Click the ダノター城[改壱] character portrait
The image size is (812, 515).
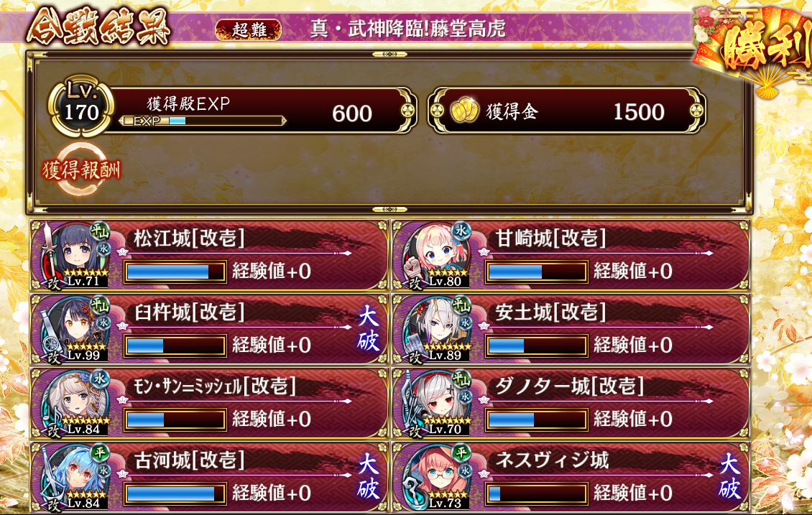[437, 402]
